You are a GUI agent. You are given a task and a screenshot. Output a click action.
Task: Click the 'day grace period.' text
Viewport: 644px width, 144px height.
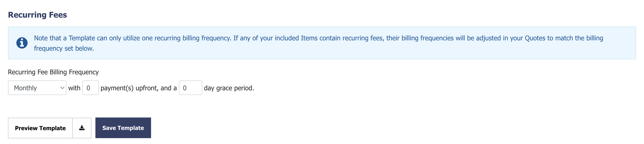229,88
